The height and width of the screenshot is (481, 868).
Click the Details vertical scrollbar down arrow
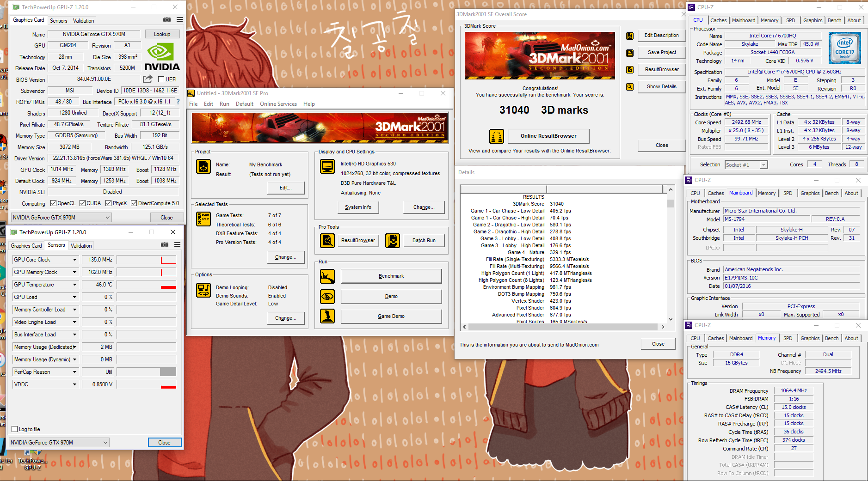click(671, 319)
